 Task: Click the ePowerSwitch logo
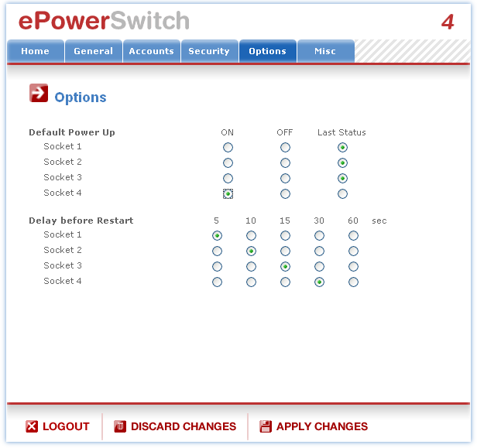click(104, 21)
